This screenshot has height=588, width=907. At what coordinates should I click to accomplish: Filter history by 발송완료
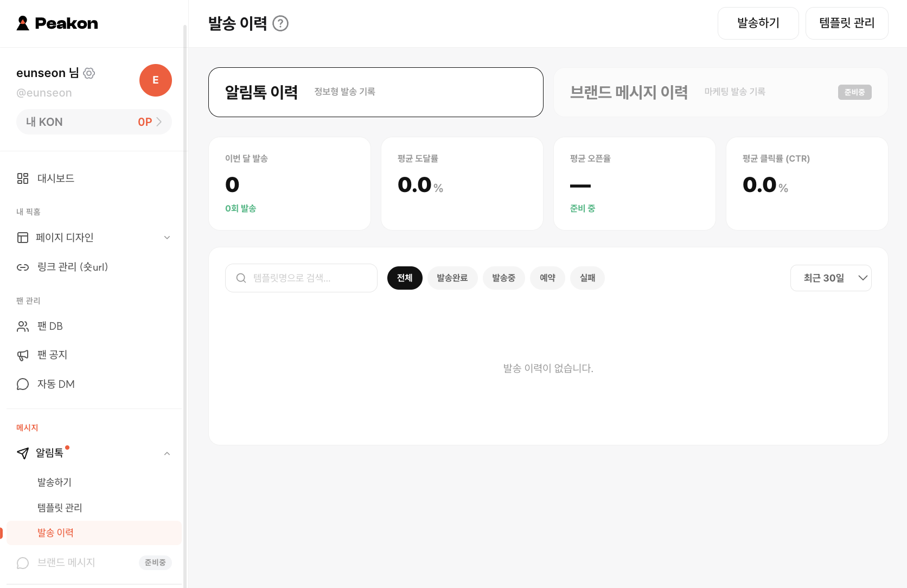point(452,278)
